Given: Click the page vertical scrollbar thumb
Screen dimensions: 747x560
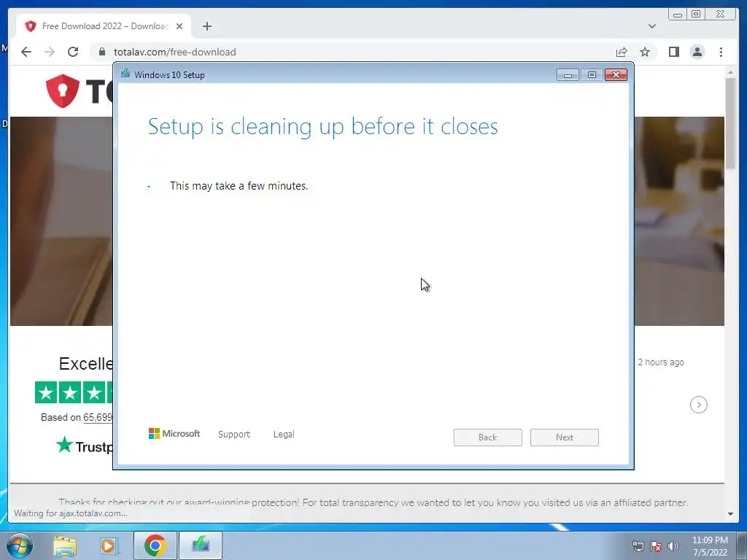Looking at the screenshot, I should (730, 122).
